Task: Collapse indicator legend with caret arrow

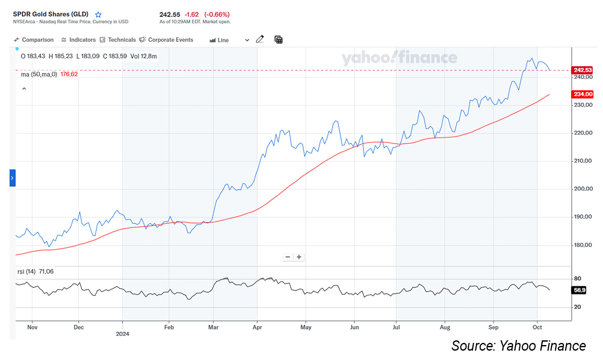Action: [x=24, y=89]
